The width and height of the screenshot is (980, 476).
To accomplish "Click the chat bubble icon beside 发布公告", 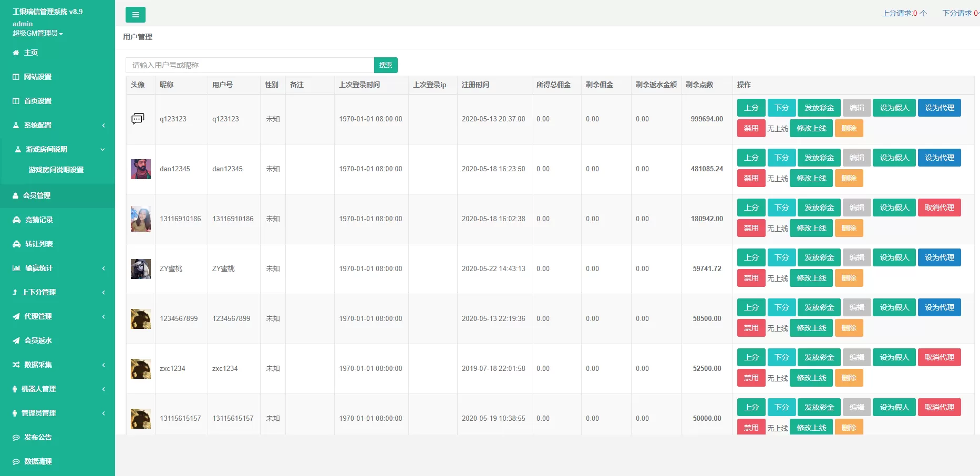I will pos(16,437).
